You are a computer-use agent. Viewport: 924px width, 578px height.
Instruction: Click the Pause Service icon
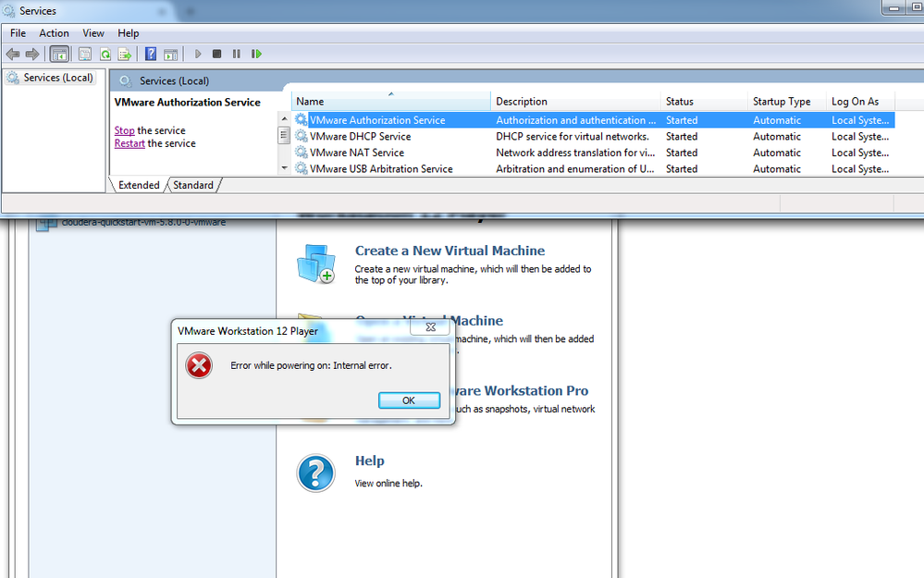[x=236, y=55]
